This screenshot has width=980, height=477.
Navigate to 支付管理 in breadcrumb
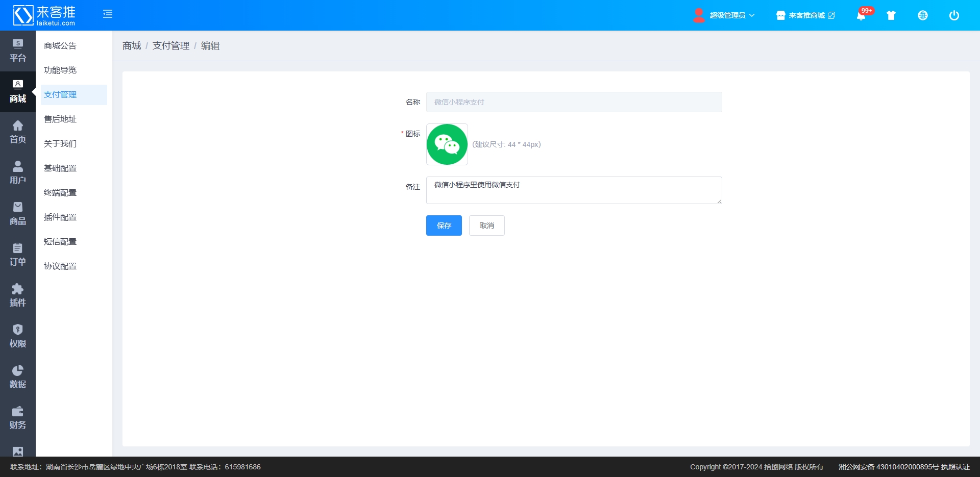point(171,46)
